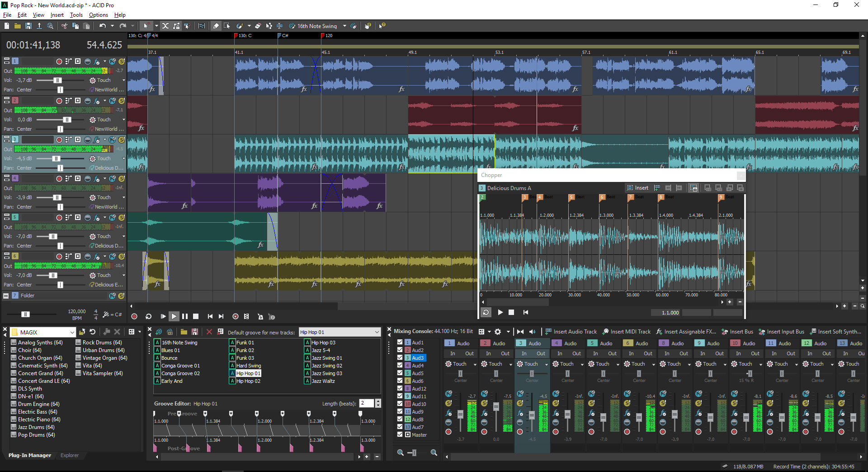Select the Envelope Draw tool in the toolbar
Image resolution: width=868 pixels, height=472 pixels.
[269, 26]
